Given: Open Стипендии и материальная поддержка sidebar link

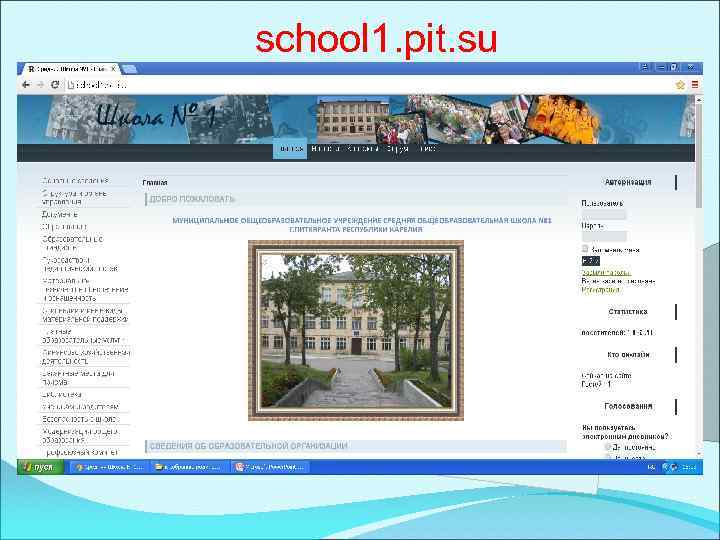Looking at the screenshot, I should [85, 315].
